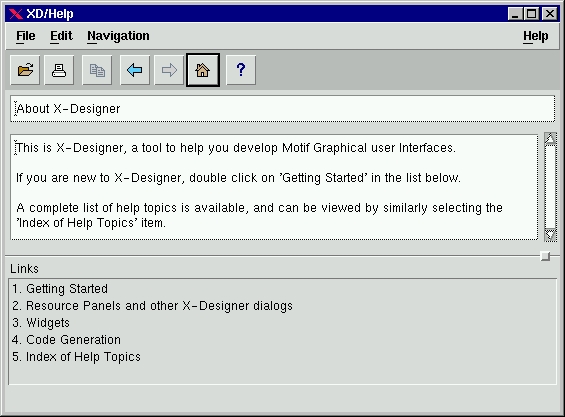Click the printer icon to print
This screenshot has width=565, height=417.
click(x=59, y=70)
